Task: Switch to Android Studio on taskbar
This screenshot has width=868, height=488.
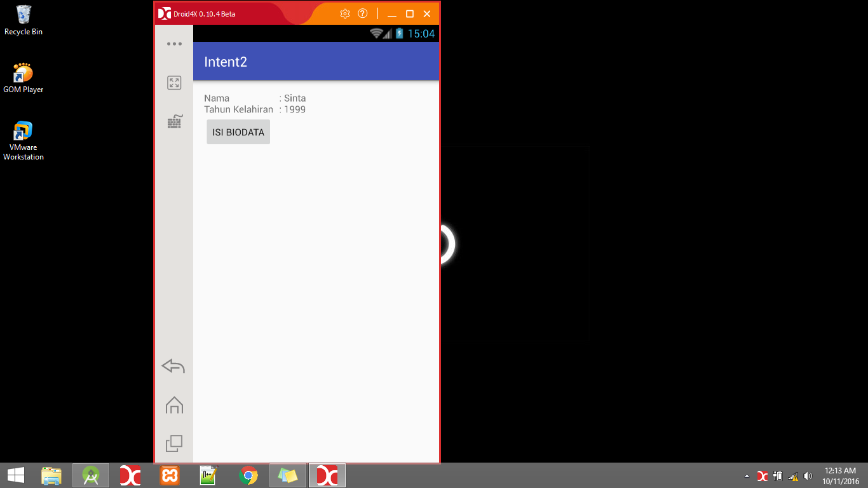Action: [x=91, y=475]
